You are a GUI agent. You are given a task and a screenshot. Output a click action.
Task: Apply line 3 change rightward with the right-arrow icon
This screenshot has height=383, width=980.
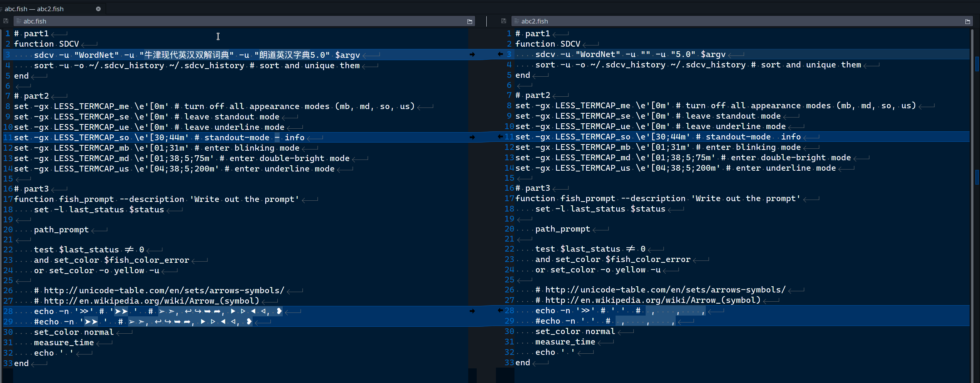click(473, 54)
